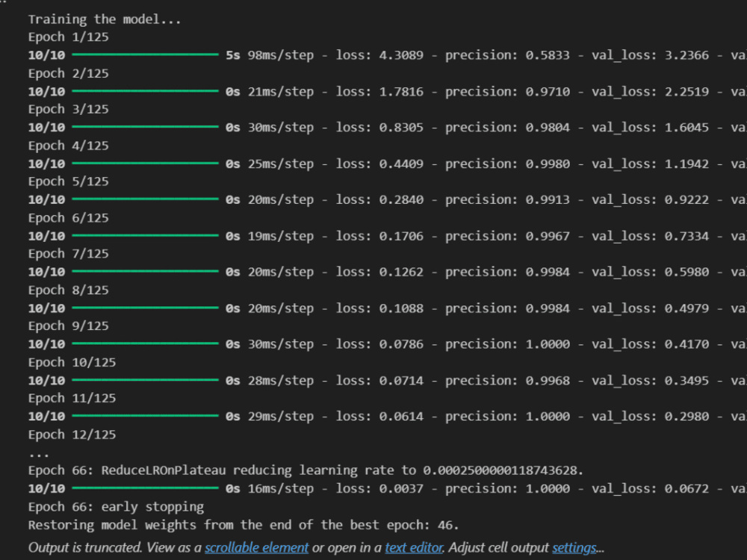Click the val_loss value 0.5980

(687, 272)
